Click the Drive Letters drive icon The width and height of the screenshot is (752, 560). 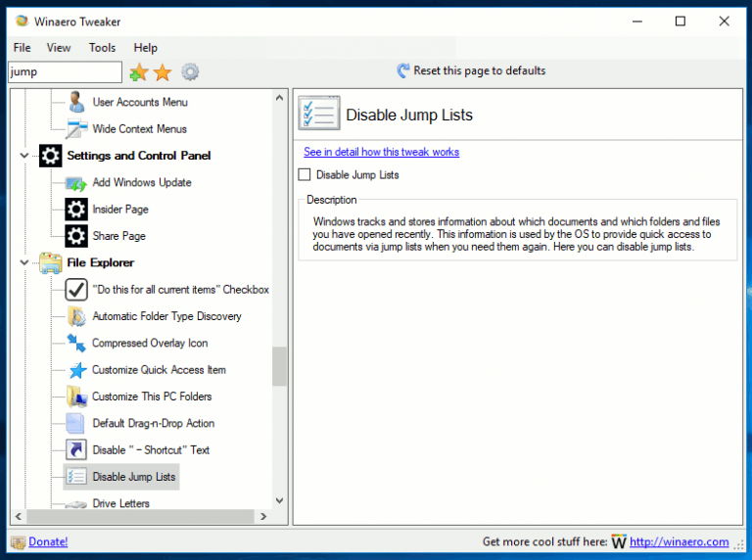[75, 504]
